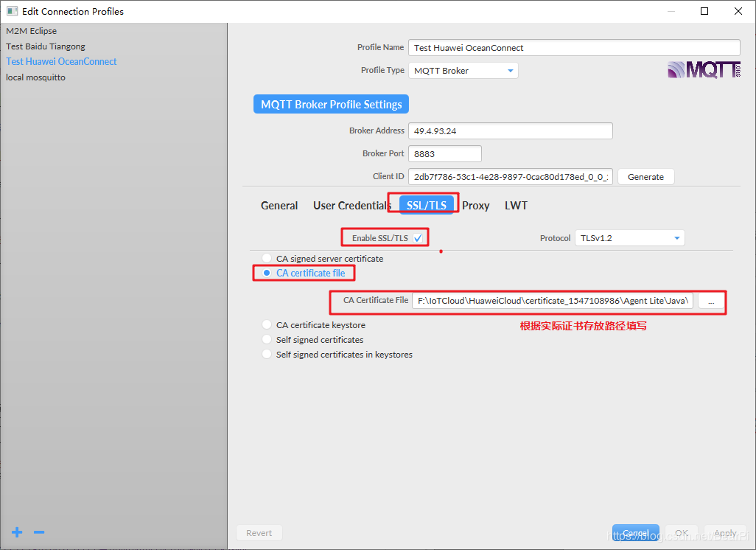Toggle the Enable SSL/TLS checkbox
The image size is (756, 550).
tap(418, 238)
